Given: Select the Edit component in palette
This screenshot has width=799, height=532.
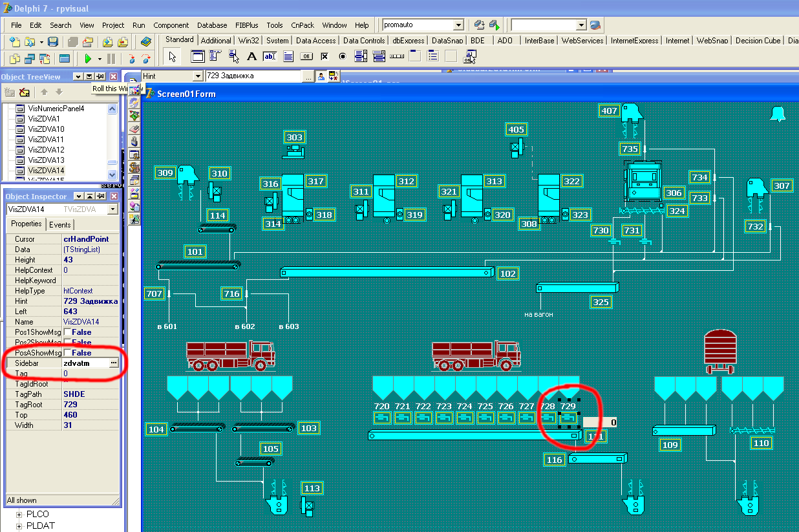Looking at the screenshot, I should 270,56.
